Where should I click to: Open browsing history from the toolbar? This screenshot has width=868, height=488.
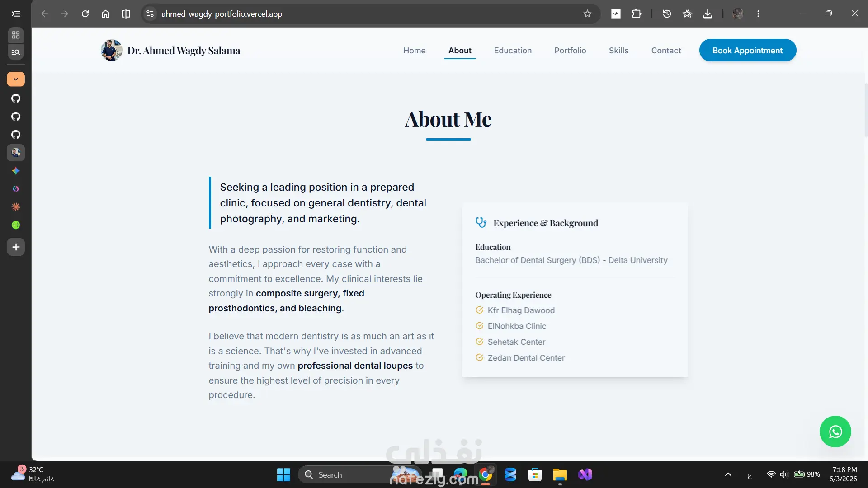click(x=667, y=14)
